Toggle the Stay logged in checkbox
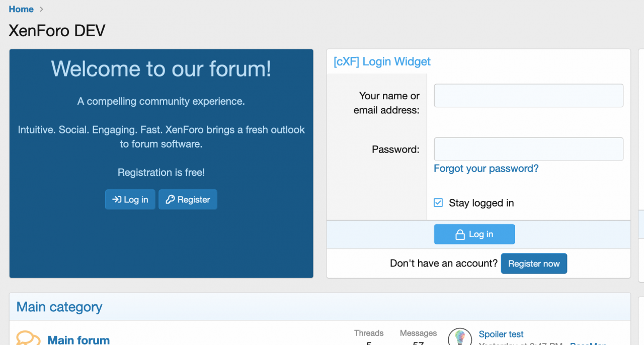Screen dimensions: 644x345 [438, 202]
